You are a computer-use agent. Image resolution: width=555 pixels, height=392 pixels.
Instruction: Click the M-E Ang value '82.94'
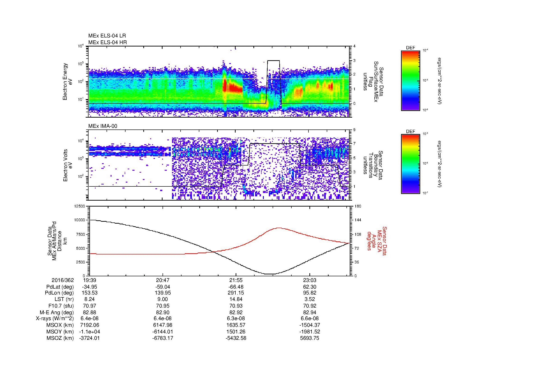tap(310, 313)
